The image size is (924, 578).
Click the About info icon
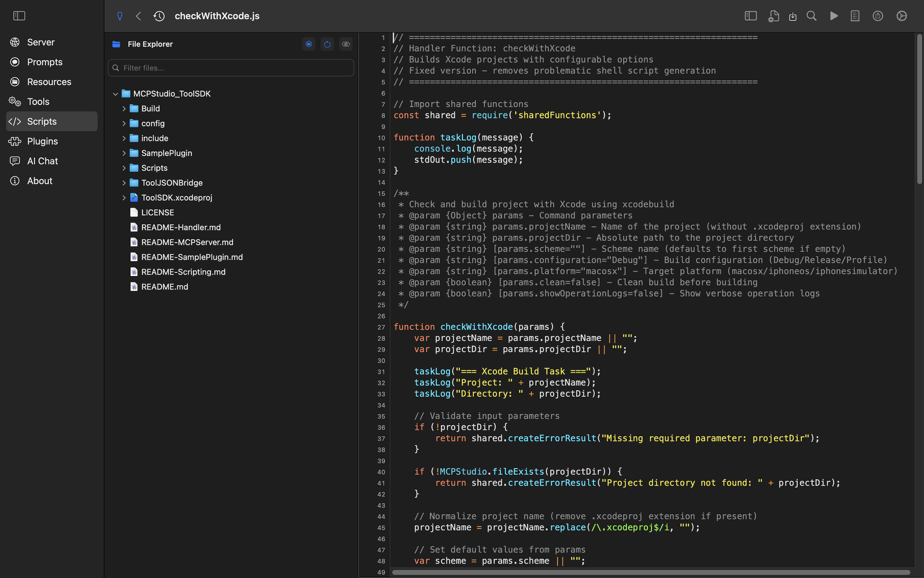15,181
